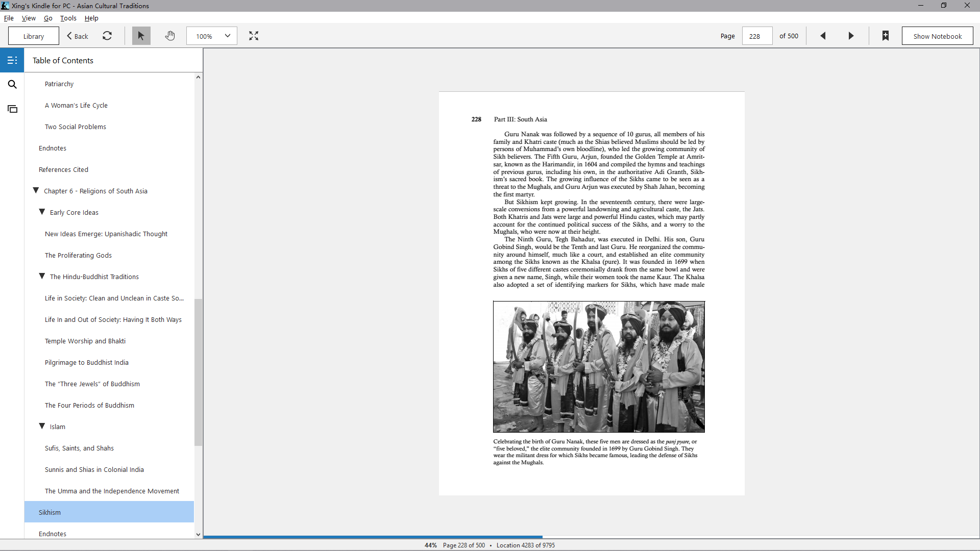The image size is (980, 551).
Task: Open Sufis, Saints, and Shahs
Action: 79,448
